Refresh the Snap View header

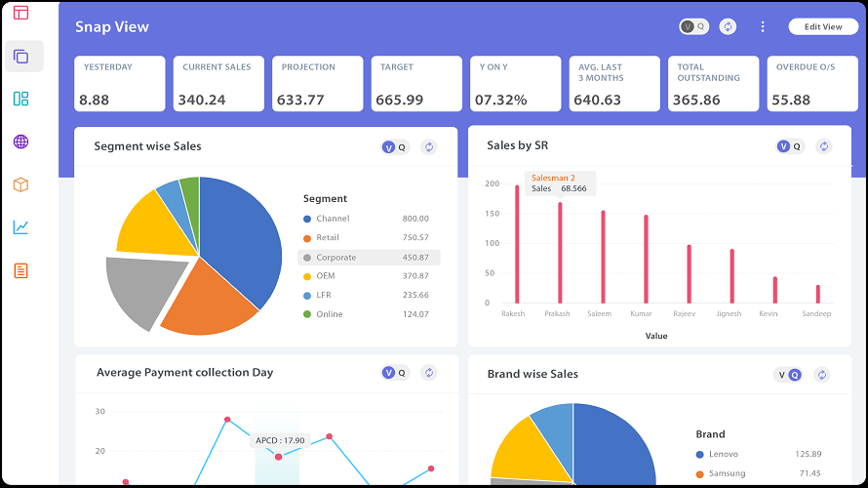(728, 26)
